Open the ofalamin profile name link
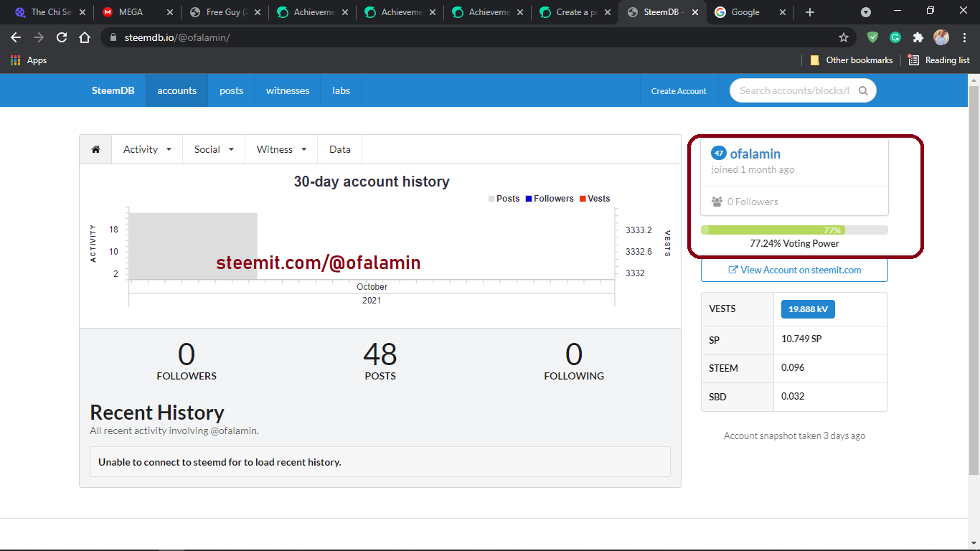The height and width of the screenshot is (551, 980). point(755,154)
